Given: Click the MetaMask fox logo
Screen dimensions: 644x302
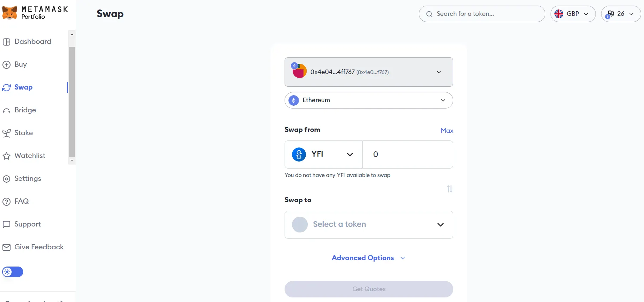Looking at the screenshot, I should pyautogui.click(x=9, y=13).
